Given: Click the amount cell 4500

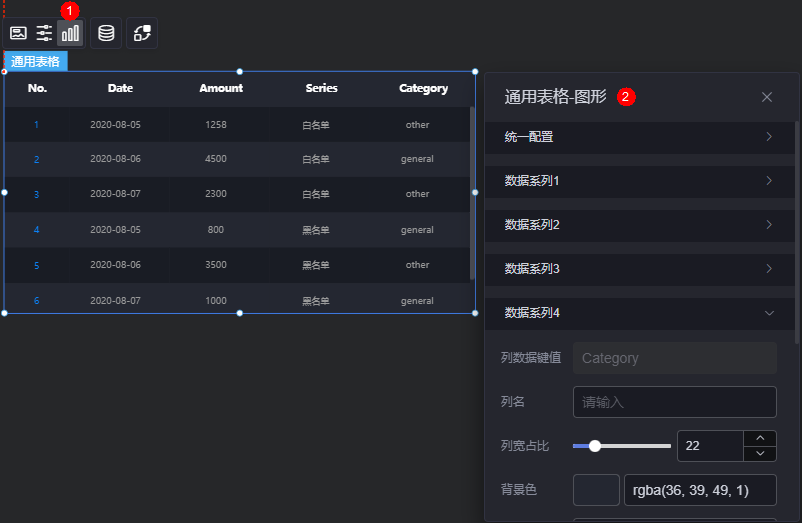Looking at the screenshot, I should click(x=216, y=159).
